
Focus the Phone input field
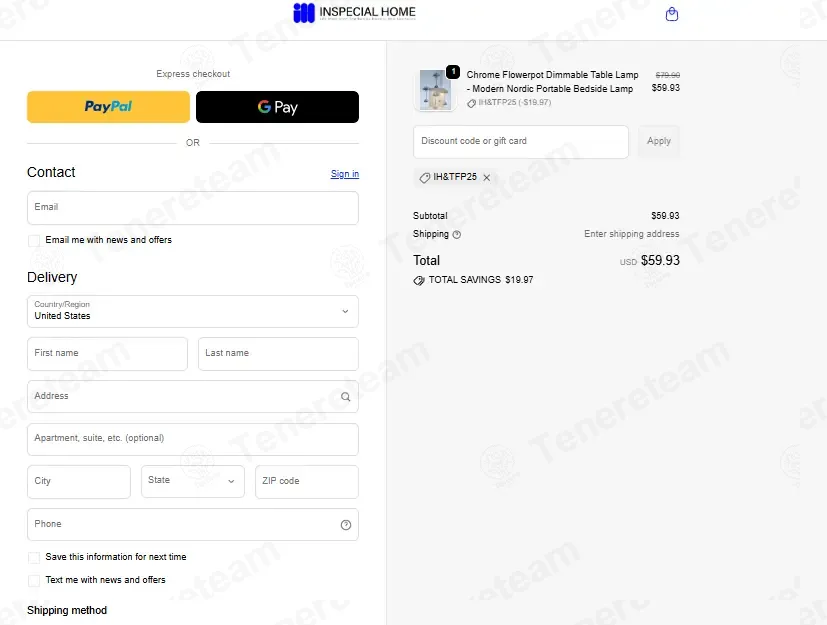tap(193, 524)
